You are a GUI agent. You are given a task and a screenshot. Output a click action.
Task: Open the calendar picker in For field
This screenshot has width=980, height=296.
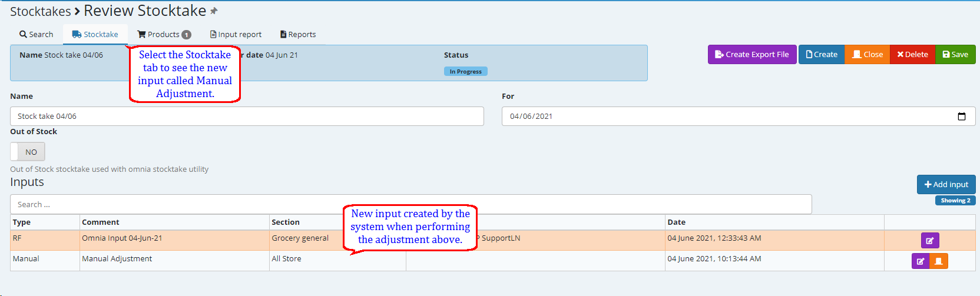[x=961, y=117]
